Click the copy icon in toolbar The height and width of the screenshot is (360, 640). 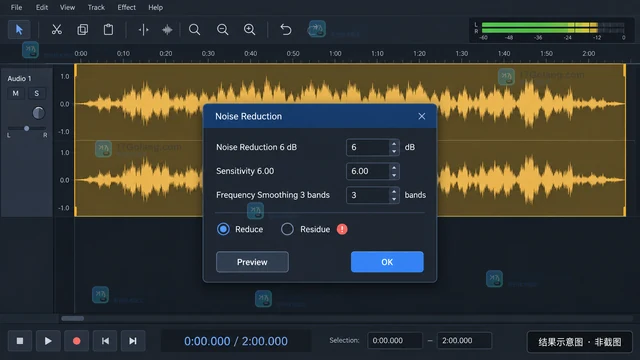point(82,29)
